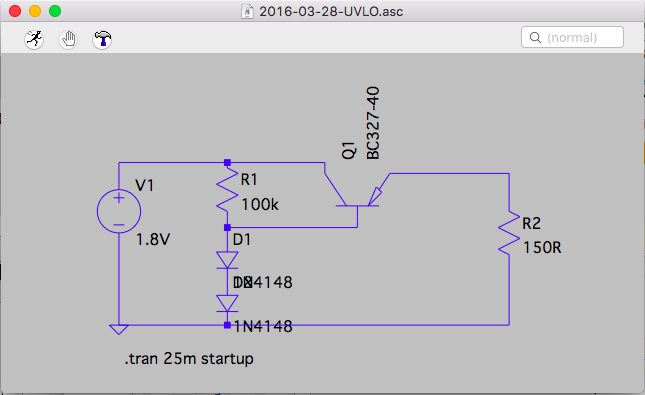Open the control panel hammer icon
Screen dimensions: 645x395
click(102, 40)
